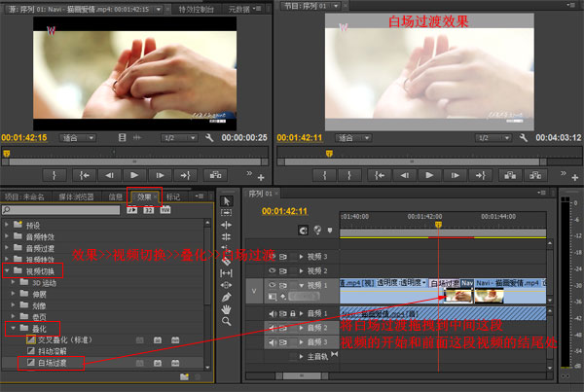The width and height of the screenshot is (584, 392).
Task: Create new custom bin in Effects panel
Action: coord(184,376)
